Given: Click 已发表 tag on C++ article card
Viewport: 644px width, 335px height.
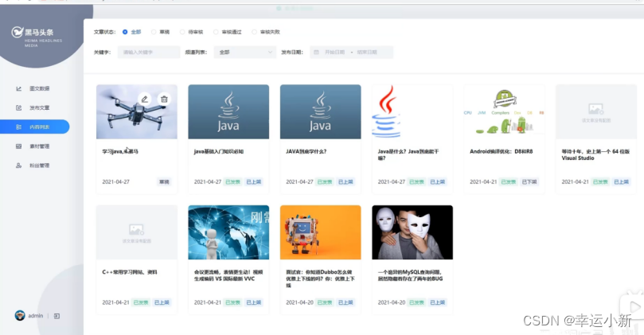Looking at the screenshot, I should [x=141, y=302].
